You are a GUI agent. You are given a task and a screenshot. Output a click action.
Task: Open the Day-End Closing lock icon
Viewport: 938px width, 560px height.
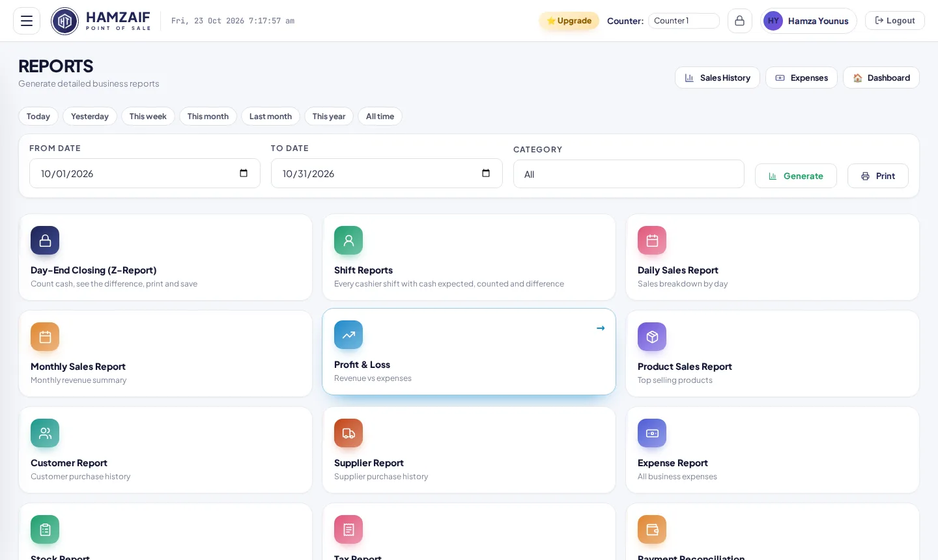(45, 240)
